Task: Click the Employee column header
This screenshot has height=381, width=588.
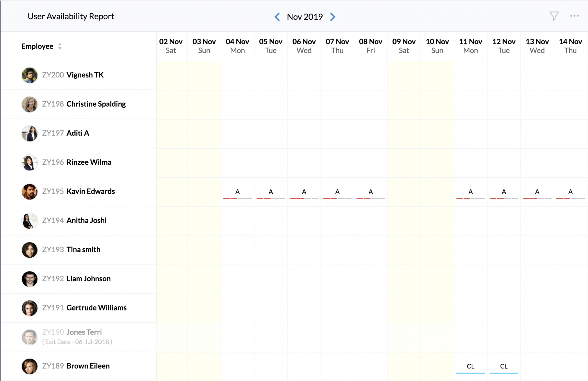Action: 37,46
